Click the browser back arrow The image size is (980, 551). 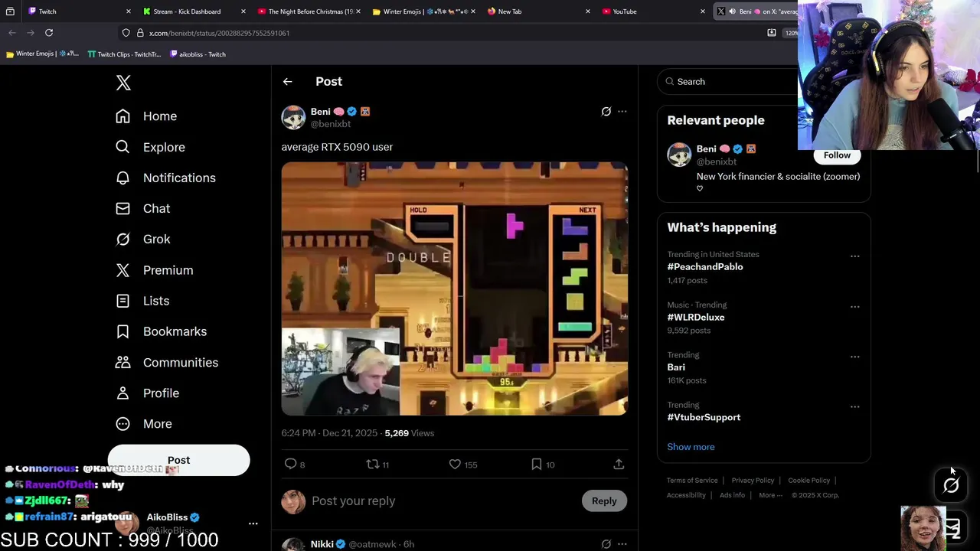click(12, 33)
